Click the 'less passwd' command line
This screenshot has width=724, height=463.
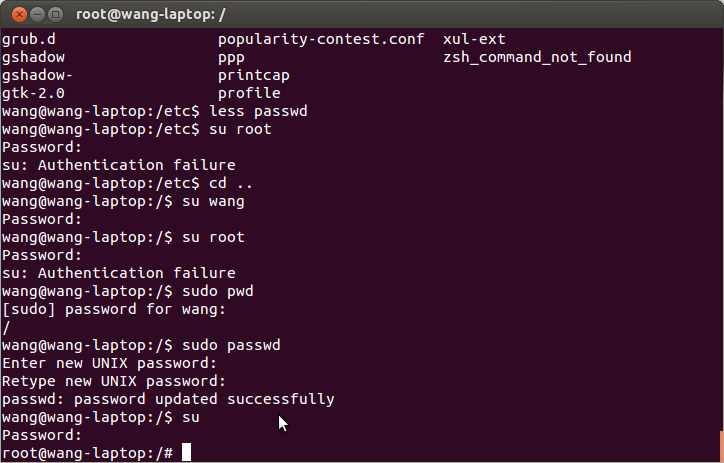pos(155,111)
